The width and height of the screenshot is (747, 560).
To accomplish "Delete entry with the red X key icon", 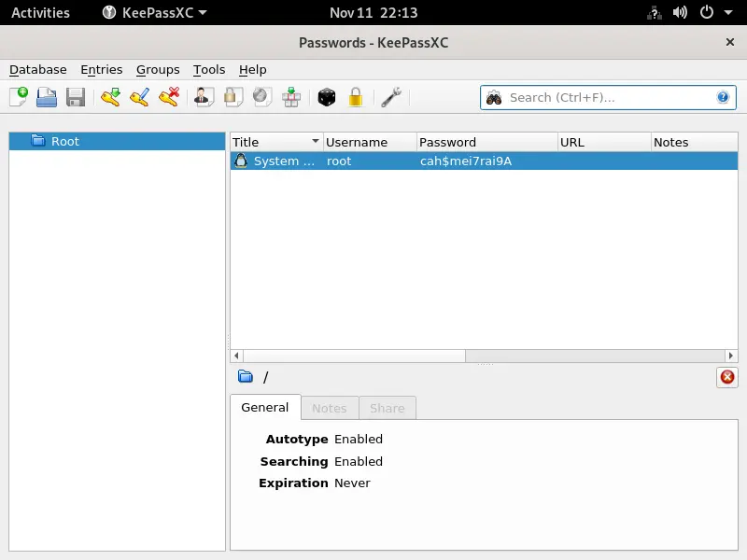I will click(169, 97).
